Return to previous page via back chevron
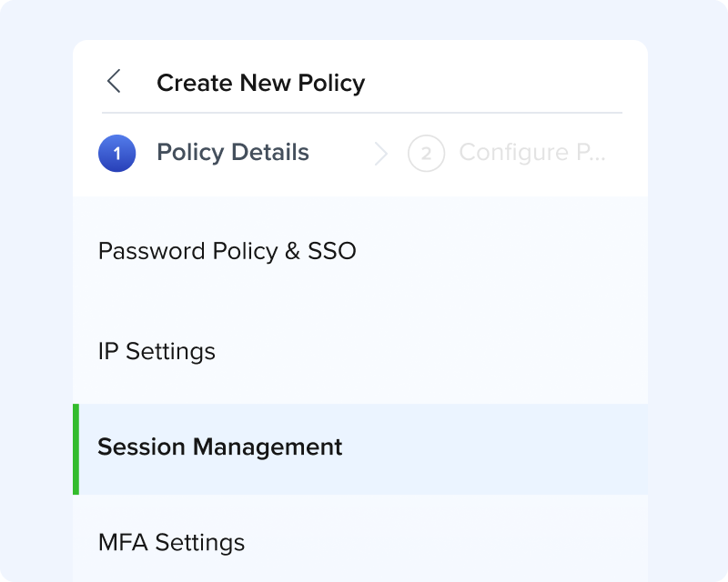The width and height of the screenshot is (728, 582). tap(114, 82)
